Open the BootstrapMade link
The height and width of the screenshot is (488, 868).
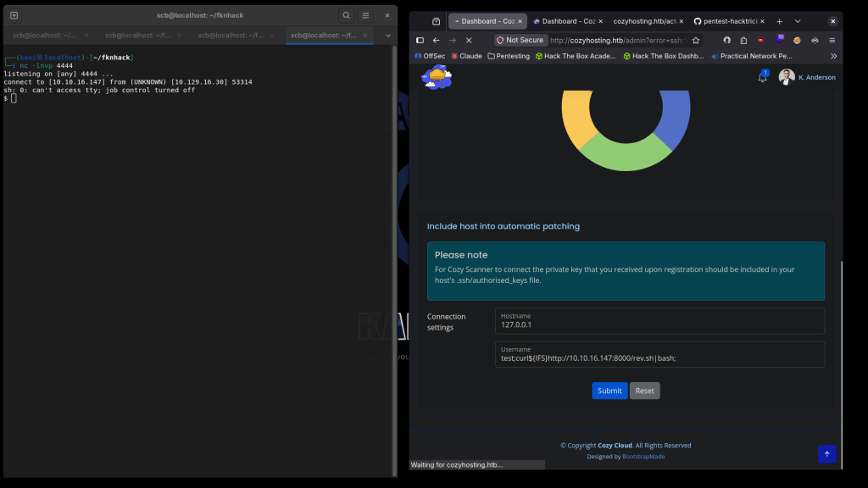click(643, 457)
